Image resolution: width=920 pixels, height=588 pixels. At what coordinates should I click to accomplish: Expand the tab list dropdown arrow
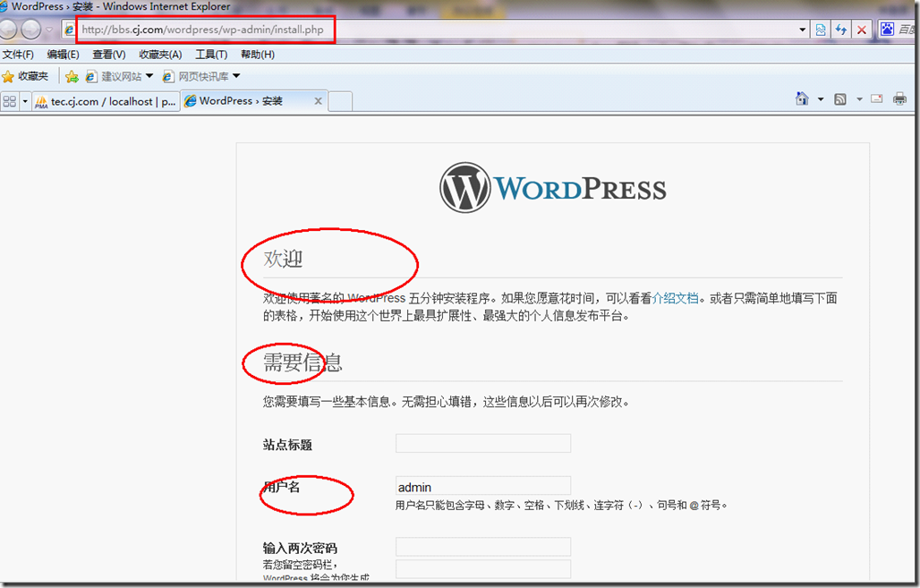click(x=25, y=101)
